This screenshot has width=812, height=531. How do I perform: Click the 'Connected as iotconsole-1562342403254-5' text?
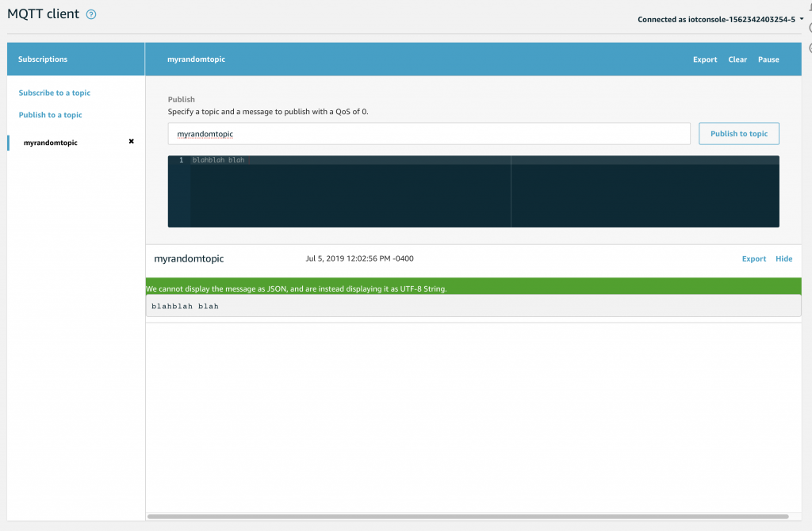(x=716, y=19)
